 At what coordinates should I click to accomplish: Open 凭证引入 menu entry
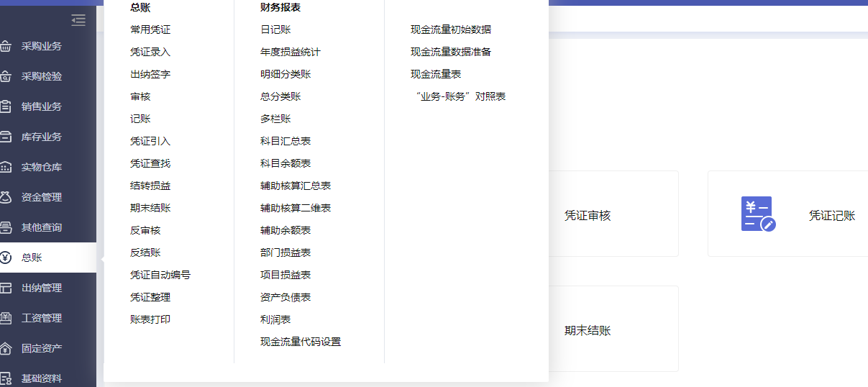pyautogui.click(x=150, y=141)
